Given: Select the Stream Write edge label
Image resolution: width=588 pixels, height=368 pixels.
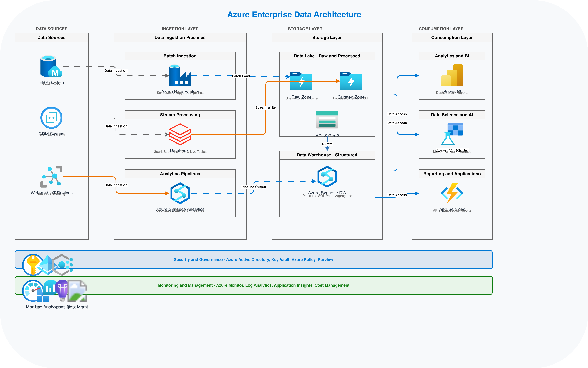Looking at the screenshot, I should (265, 107).
